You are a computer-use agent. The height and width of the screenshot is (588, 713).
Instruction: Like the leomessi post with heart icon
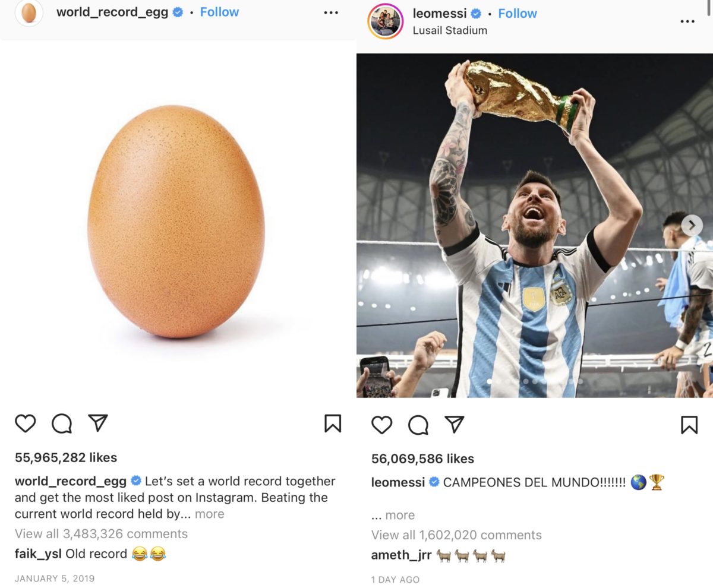[x=381, y=425]
